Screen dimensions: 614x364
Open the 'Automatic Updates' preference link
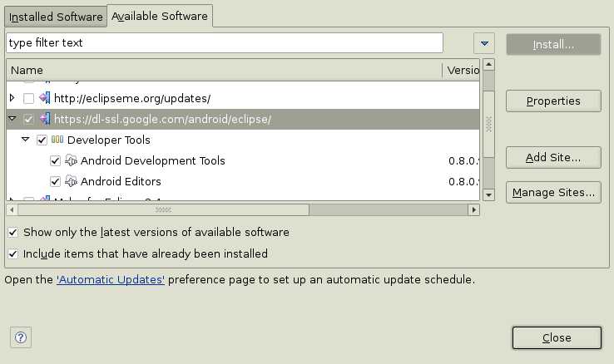coord(111,280)
